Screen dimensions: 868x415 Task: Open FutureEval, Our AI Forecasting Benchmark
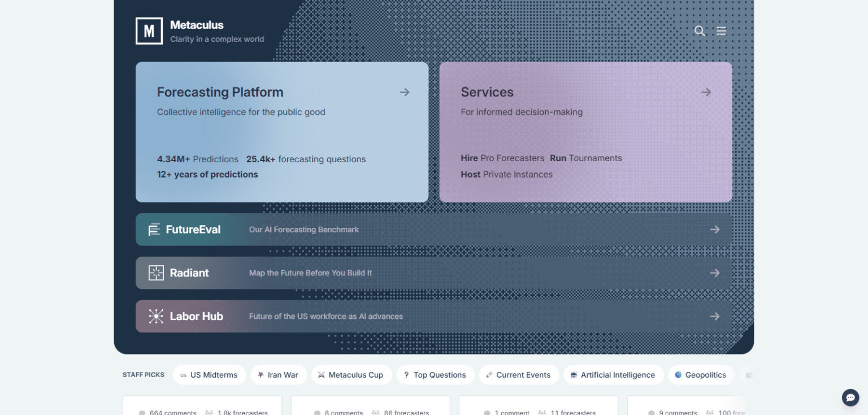(434, 230)
